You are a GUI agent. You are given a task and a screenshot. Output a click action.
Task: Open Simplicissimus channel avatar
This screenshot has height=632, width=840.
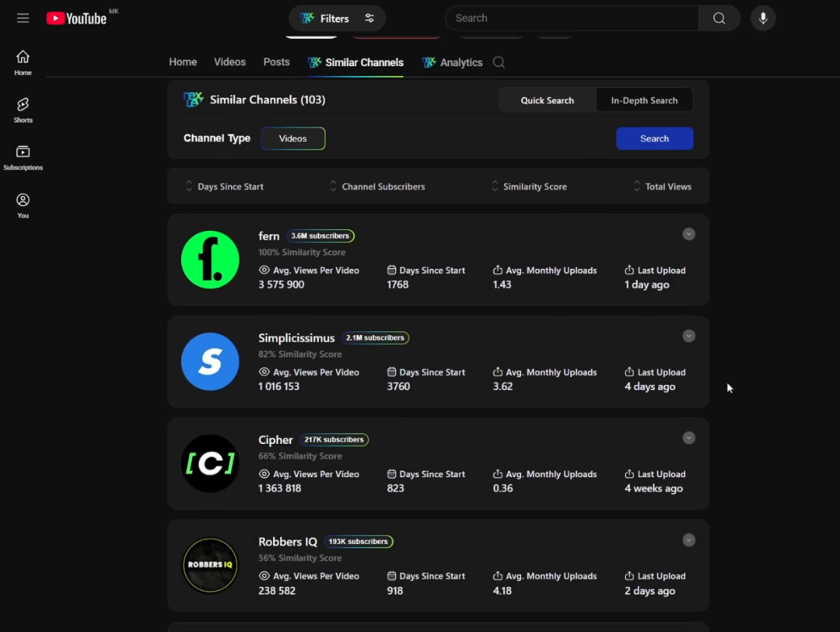[x=210, y=361]
